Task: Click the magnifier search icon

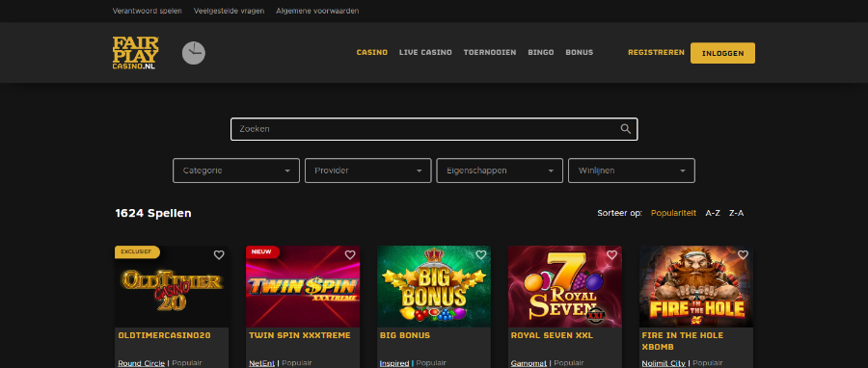Action: click(x=626, y=129)
